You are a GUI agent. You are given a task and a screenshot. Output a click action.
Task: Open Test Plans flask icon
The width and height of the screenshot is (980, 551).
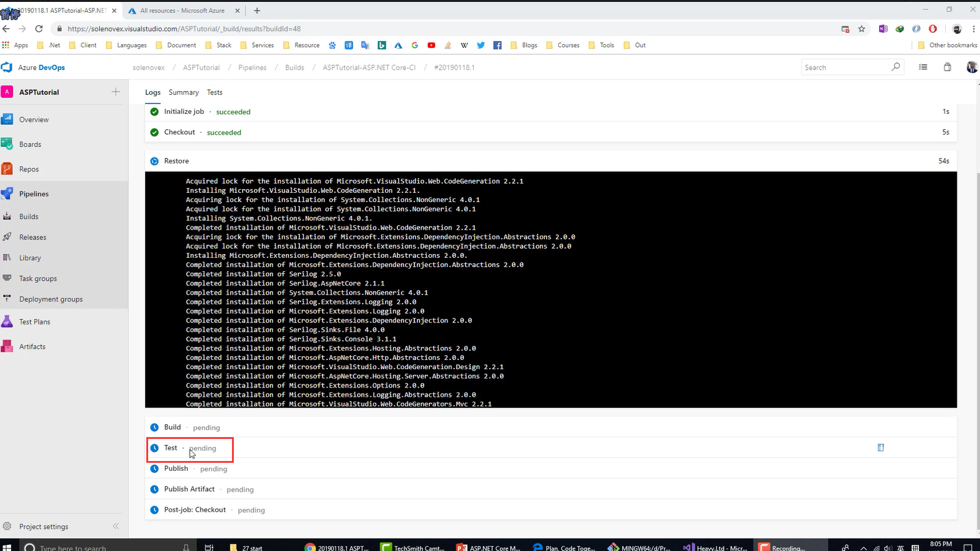click(x=7, y=322)
